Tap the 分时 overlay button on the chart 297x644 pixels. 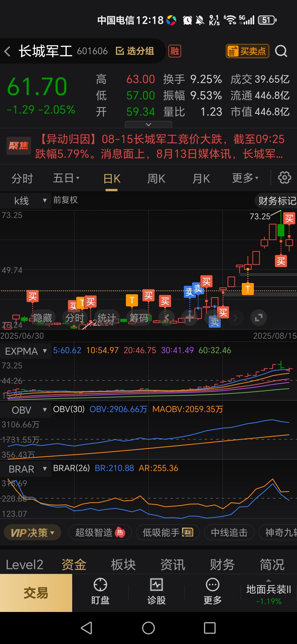(x=75, y=318)
